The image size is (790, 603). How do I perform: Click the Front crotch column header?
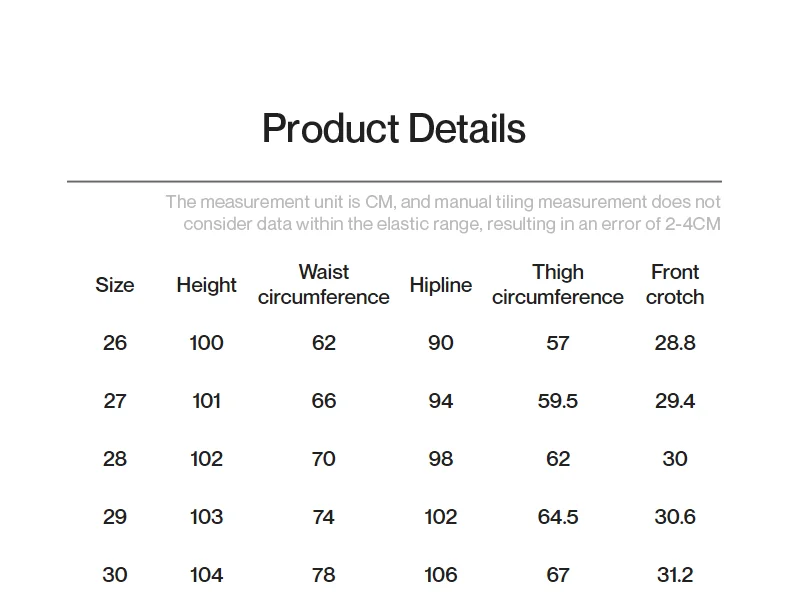(x=675, y=285)
